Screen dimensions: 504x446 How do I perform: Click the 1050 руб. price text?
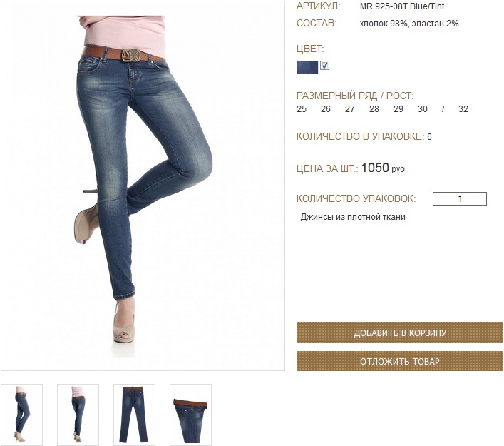point(384,168)
